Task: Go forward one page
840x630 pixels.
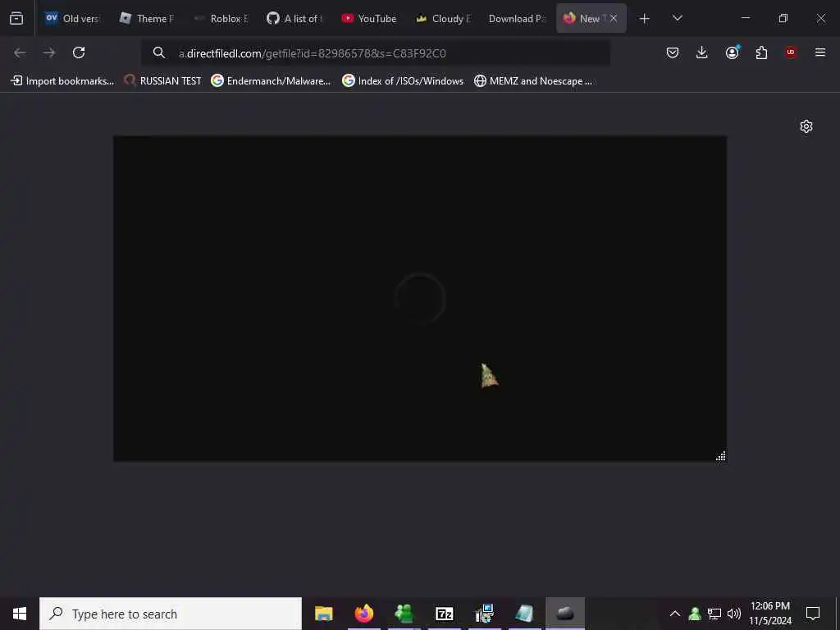Action: (x=49, y=52)
